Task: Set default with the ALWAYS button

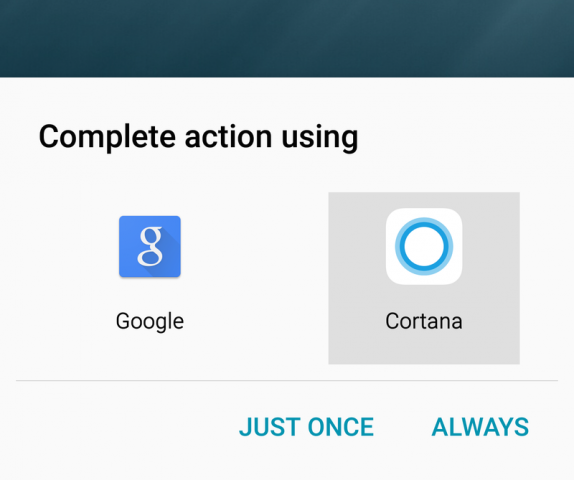Action: 480,427
